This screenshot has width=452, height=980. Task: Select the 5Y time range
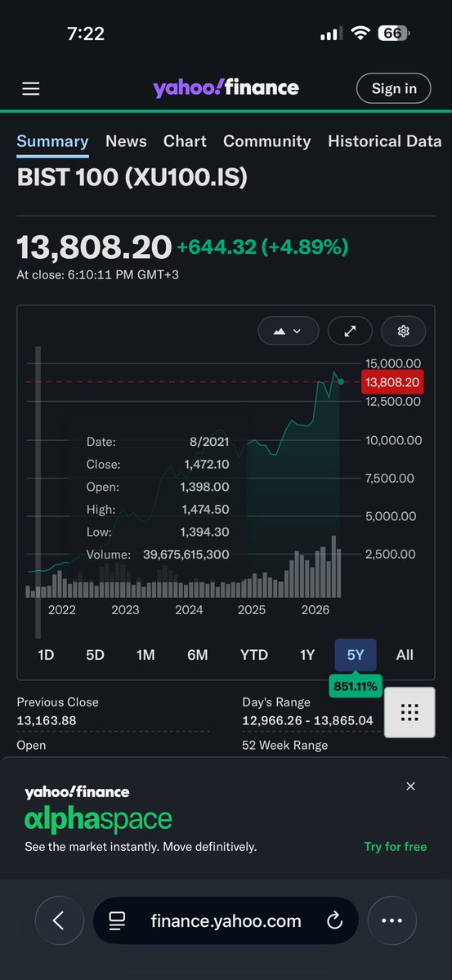click(356, 655)
